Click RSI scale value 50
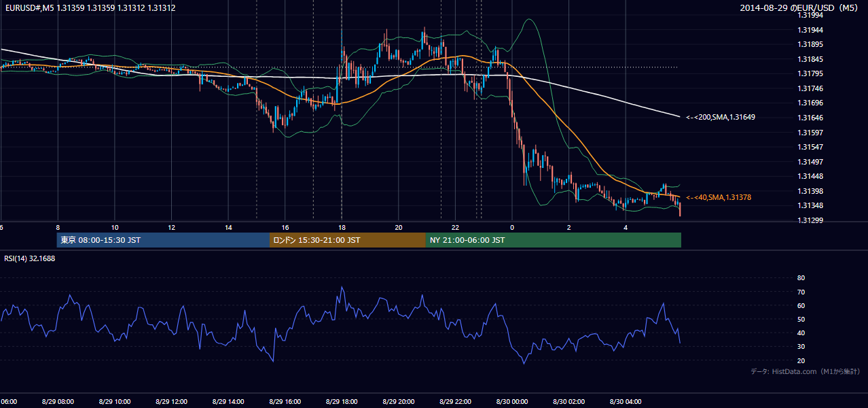Screen dimensions: 868x408 pyautogui.click(x=801, y=319)
